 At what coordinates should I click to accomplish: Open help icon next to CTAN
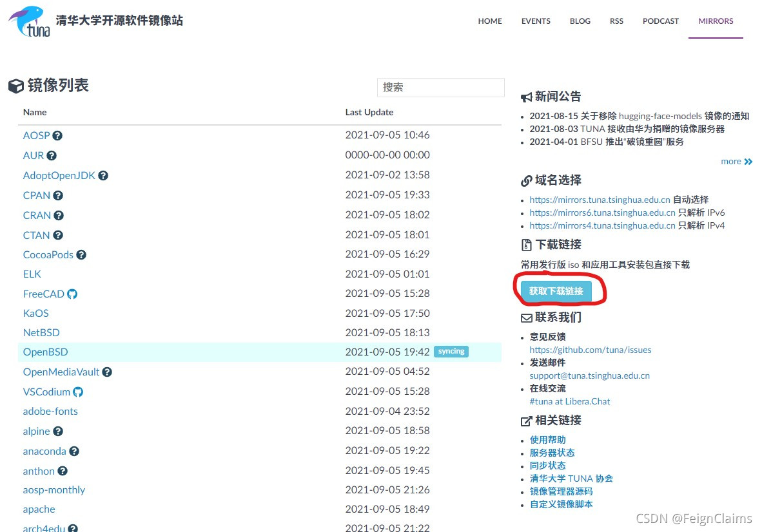point(58,236)
